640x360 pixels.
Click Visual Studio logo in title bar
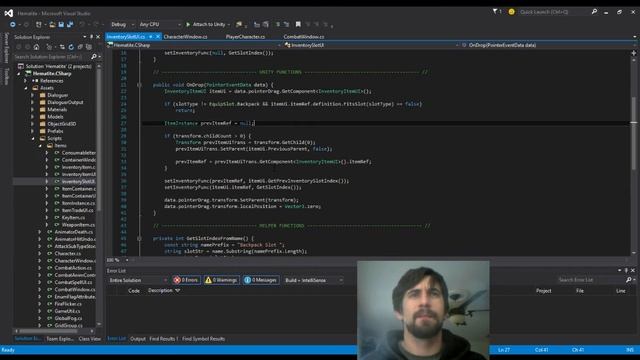click(x=9, y=13)
